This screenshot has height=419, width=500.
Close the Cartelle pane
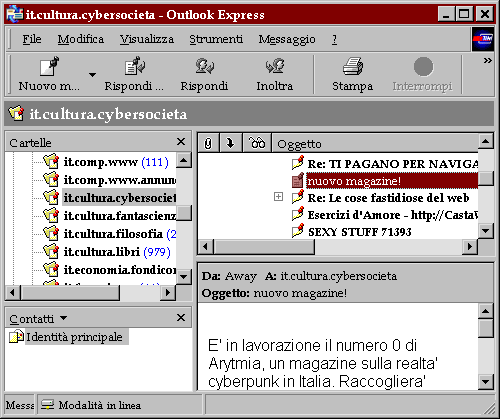point(181,142)
